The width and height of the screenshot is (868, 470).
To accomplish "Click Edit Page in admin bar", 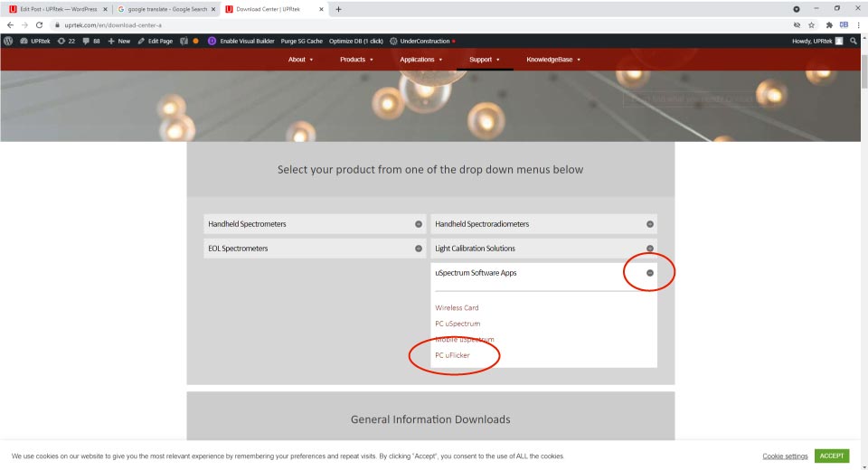I will click(x=155, y=41).
